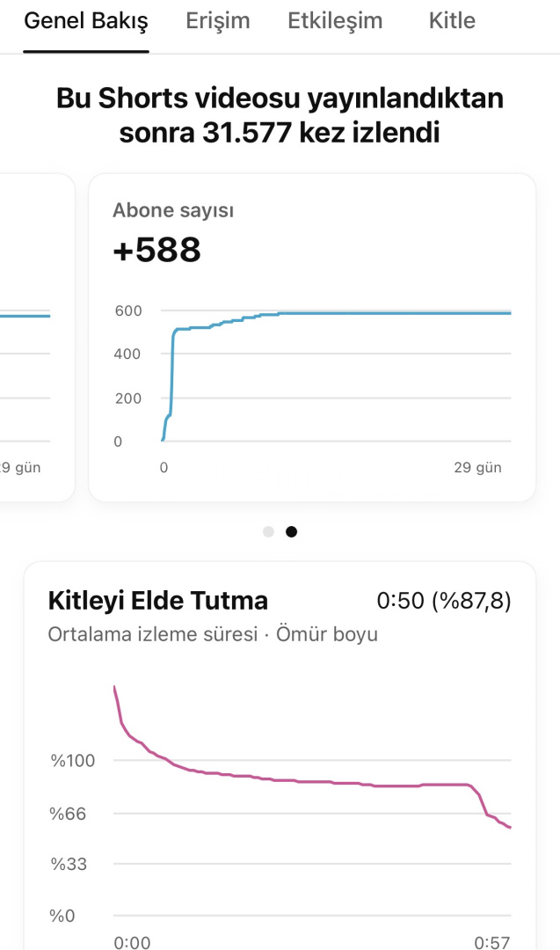The height and width of the screenshot is (950, 560).
Task: Open the Kitleyi Elde Tutma heading
Action: [158, 601]
